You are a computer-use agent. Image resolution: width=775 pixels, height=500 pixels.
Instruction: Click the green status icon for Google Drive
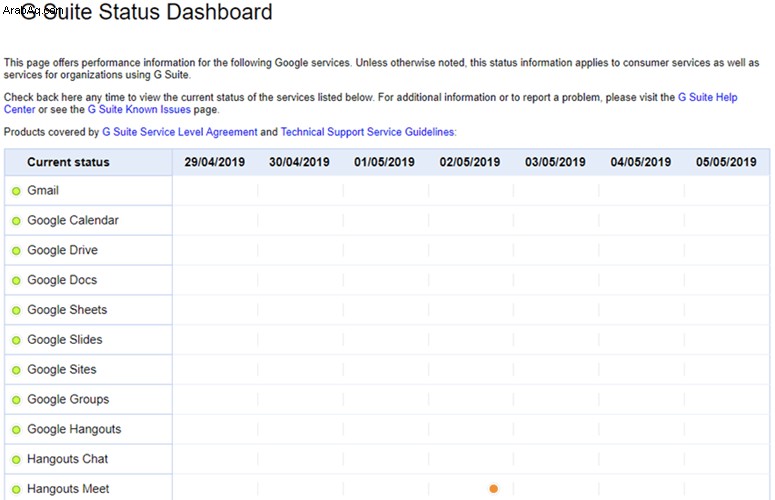pos(16,250)
